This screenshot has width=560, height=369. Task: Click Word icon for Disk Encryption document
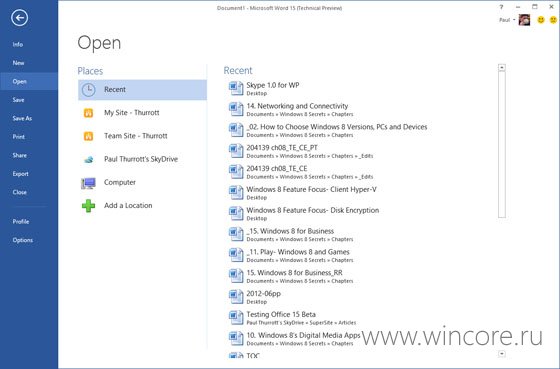pyautogui.click(x=236, y=213)
